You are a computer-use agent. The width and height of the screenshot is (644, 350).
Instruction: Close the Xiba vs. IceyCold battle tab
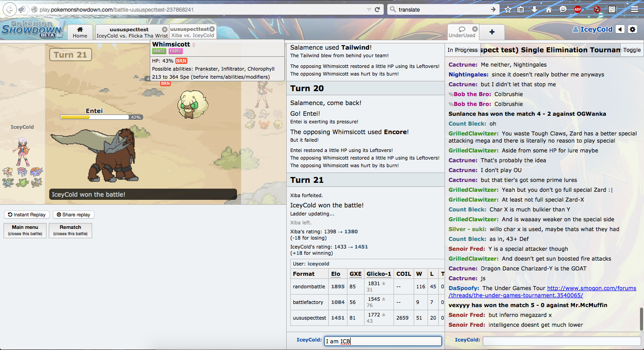pos(212,29)
